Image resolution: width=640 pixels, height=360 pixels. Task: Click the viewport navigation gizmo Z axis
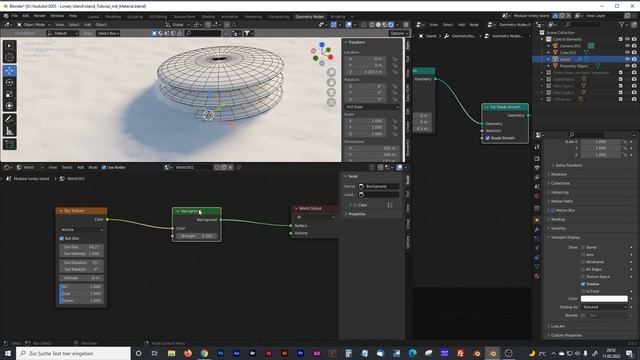pyautogui.click(x=322, y=44)
